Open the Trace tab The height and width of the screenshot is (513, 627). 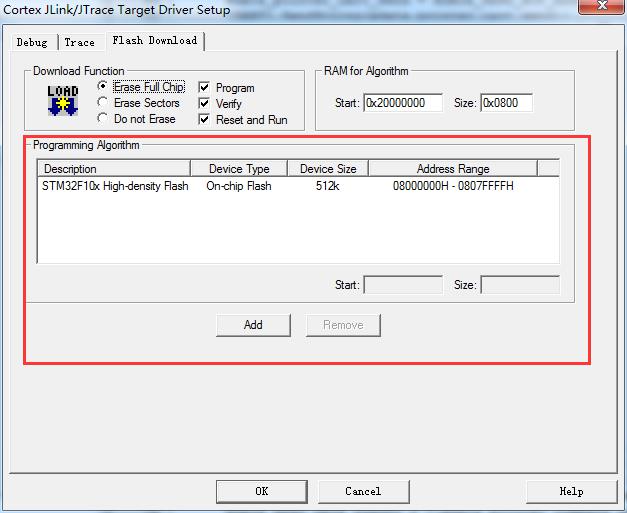tap(80, 42)
